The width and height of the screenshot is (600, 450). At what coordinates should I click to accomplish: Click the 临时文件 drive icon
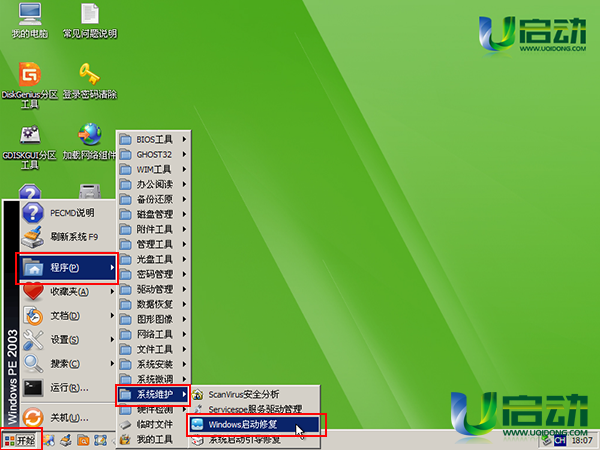click(x=125, y=424)
